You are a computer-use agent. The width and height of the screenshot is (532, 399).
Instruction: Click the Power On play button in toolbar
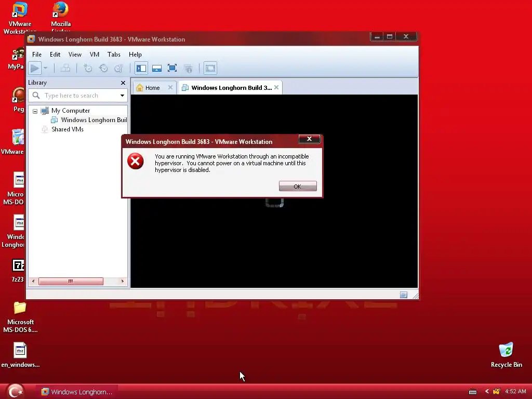coord(35,68)
